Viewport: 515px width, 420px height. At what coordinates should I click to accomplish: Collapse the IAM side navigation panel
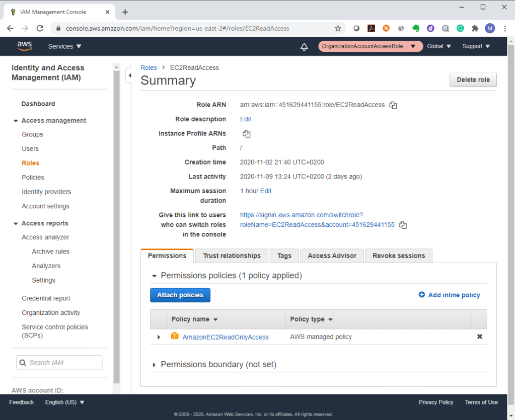(x=129, y=75)
